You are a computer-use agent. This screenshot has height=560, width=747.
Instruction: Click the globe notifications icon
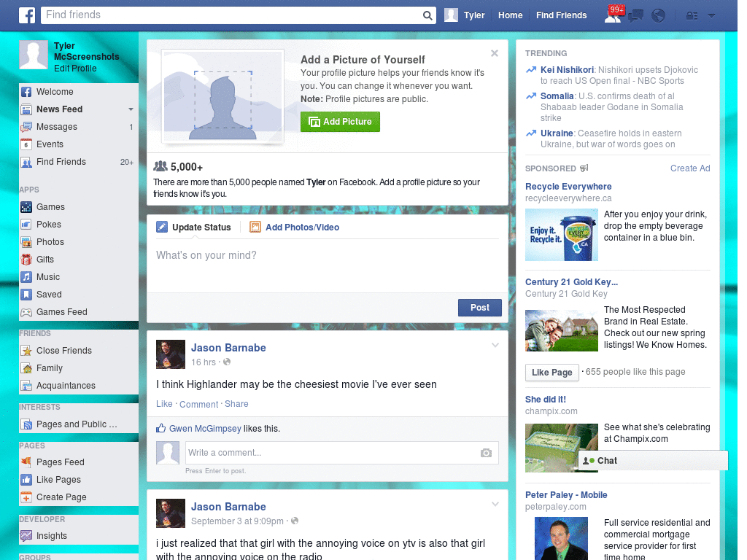(657, 15)
